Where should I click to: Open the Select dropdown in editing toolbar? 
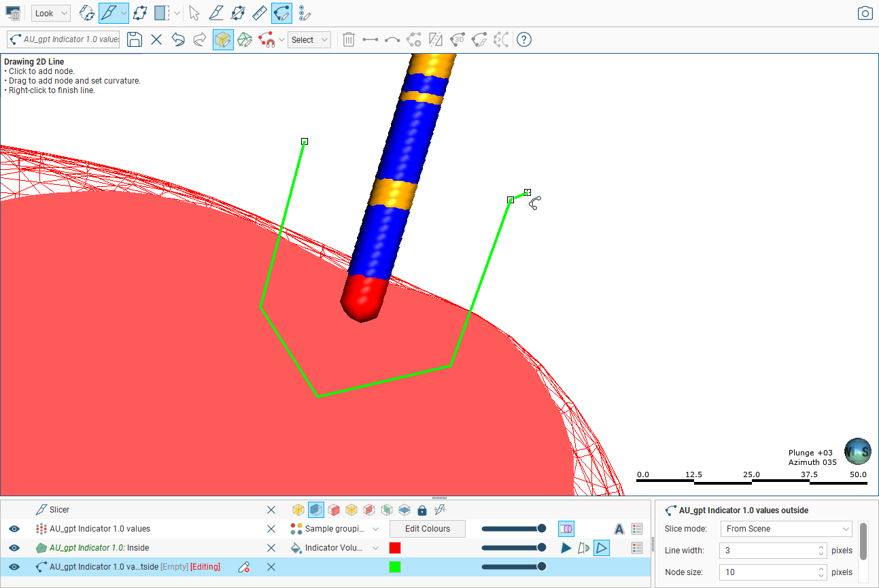point(309,39)
